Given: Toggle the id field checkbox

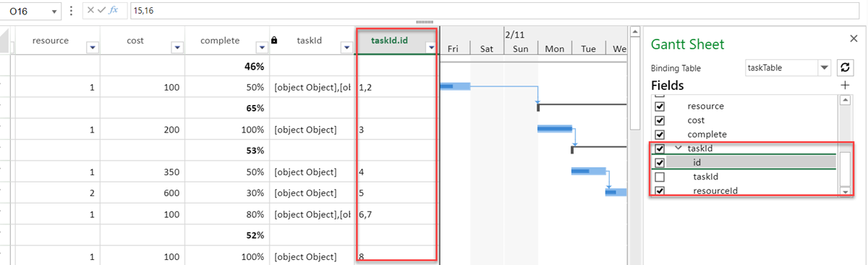Looking at the screenshot, I should click(659, 162).
